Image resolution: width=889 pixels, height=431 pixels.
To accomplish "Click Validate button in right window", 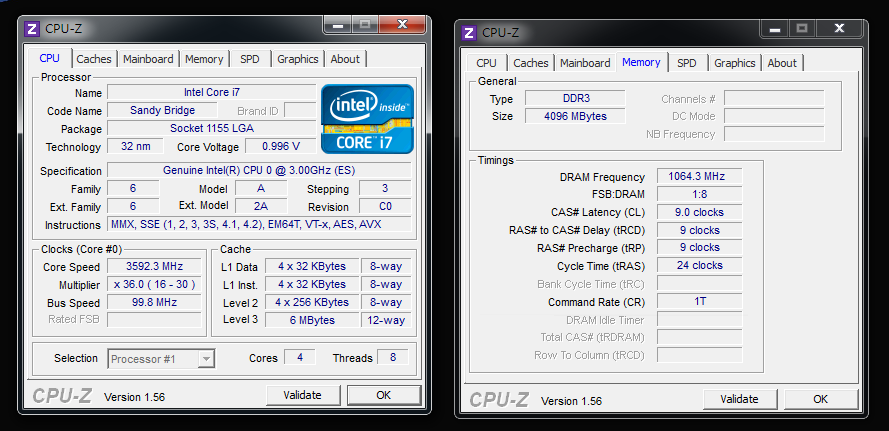I will coord(740,399).
